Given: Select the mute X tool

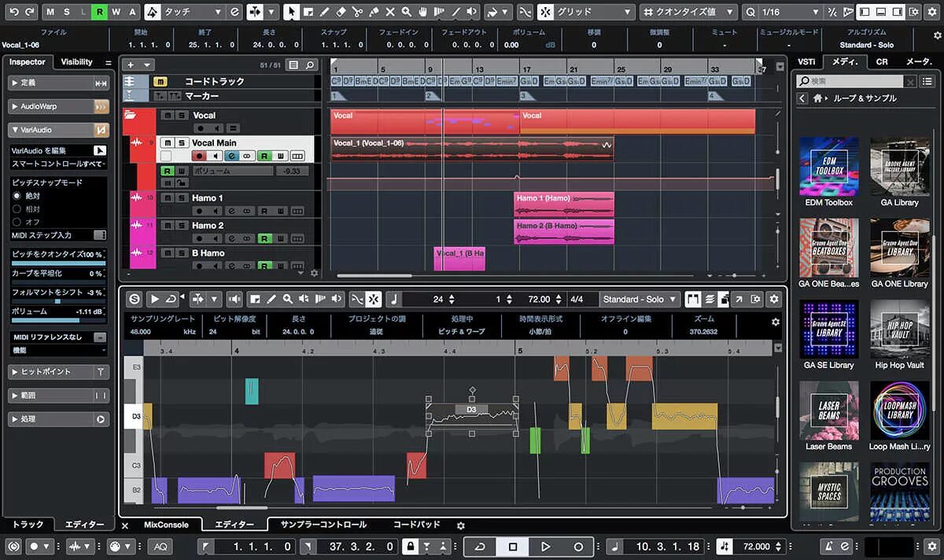Looking at the screenshot, I should 390,12.
